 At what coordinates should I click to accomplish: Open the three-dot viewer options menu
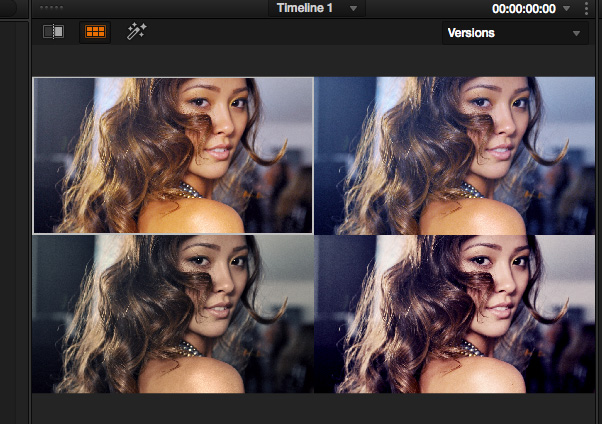587,8
